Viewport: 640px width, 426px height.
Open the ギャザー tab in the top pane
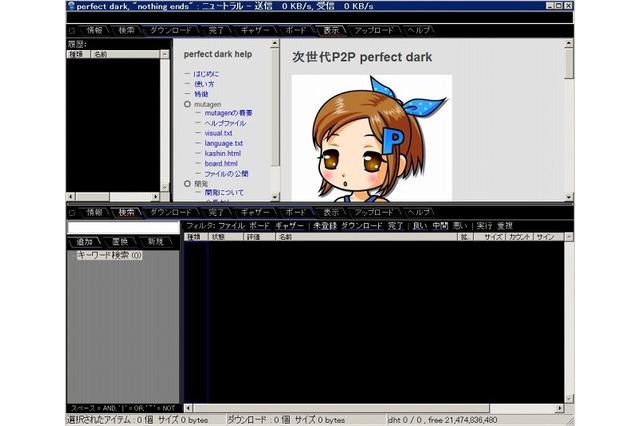pyautogui.click(x=255, y=30)
